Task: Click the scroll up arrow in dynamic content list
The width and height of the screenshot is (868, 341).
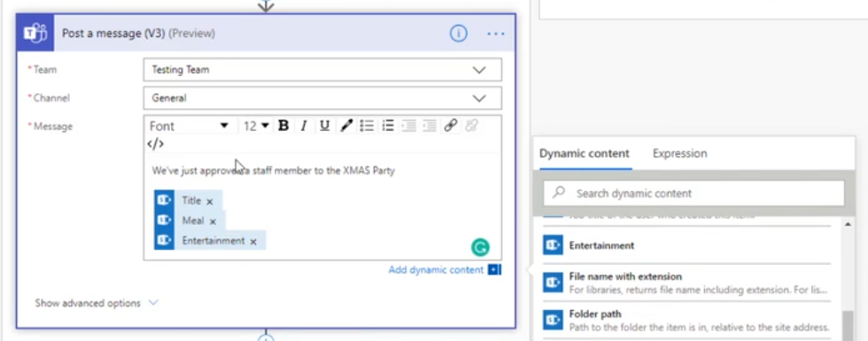Action: [848, 223]
